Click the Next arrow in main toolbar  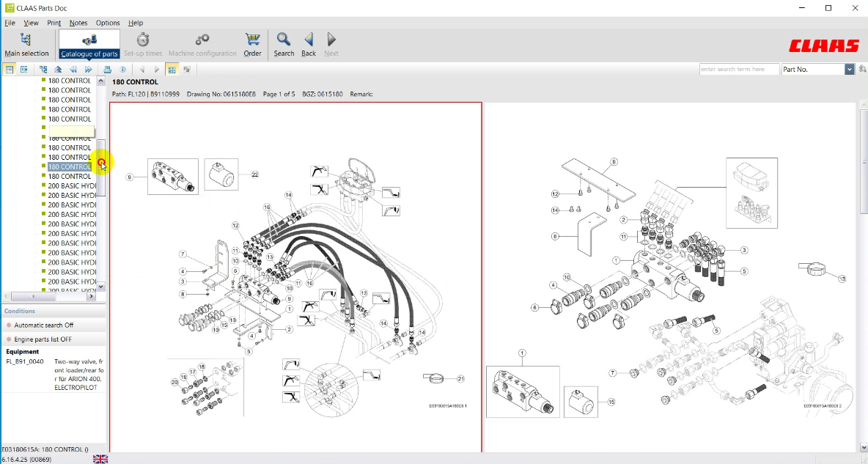tap(331, 44)
